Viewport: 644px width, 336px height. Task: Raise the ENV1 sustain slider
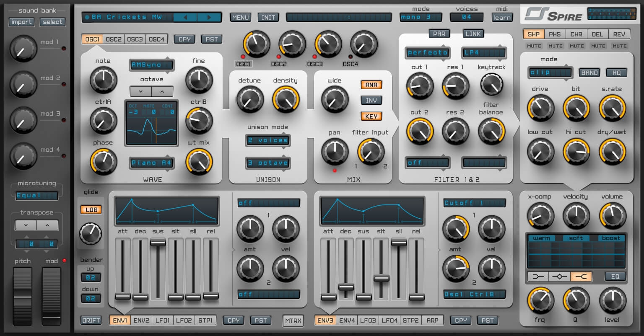[x=157, y=242]
